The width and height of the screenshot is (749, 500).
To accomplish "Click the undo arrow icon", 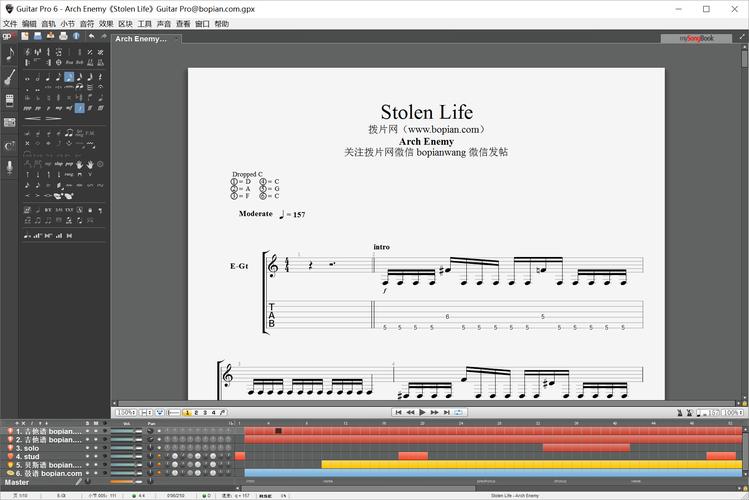I will (x=91, y=36).
